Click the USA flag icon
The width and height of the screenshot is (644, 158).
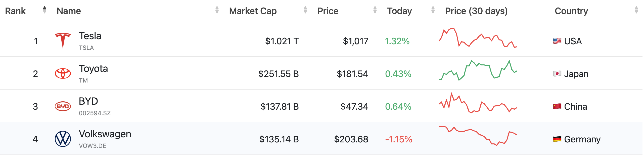[557, 41]
